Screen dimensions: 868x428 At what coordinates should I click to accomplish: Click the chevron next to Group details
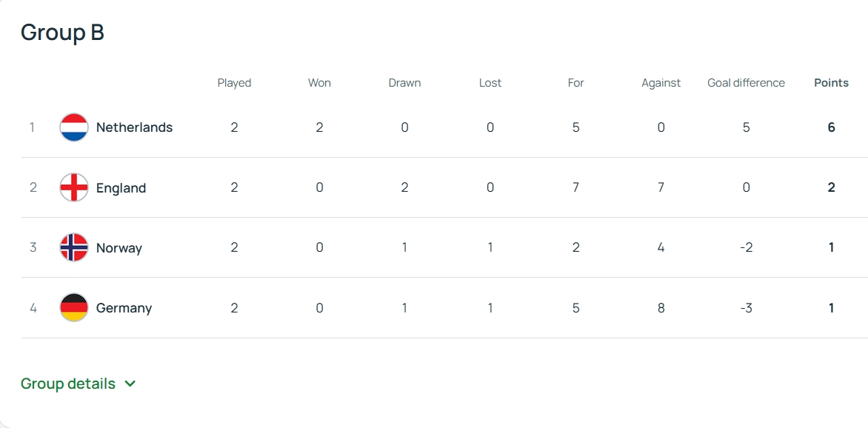coord(130,384)
